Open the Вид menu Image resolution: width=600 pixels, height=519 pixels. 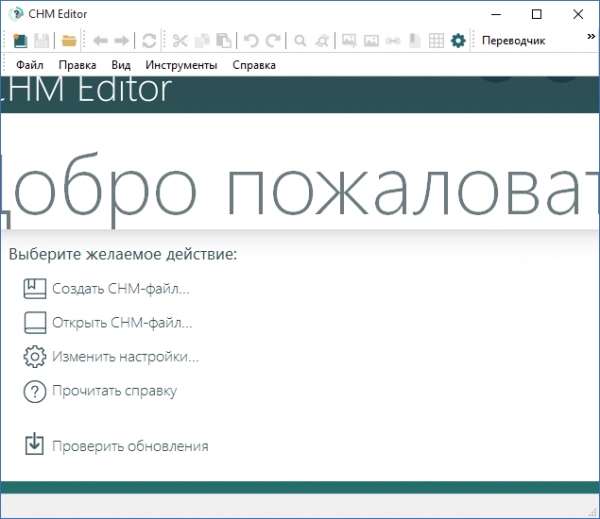(x=121, y=65)
